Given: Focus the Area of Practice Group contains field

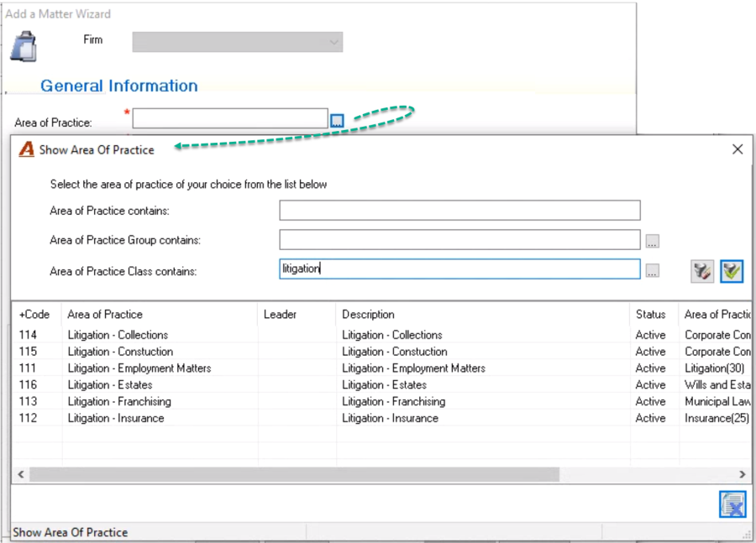Looking at the screenshot, I should [459, 240].
